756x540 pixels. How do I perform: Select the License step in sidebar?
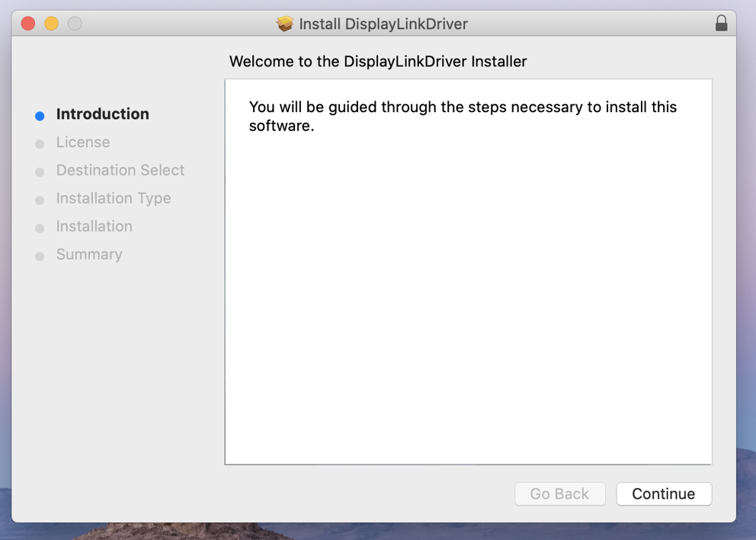pyautogui.click(x=83, y=142)
